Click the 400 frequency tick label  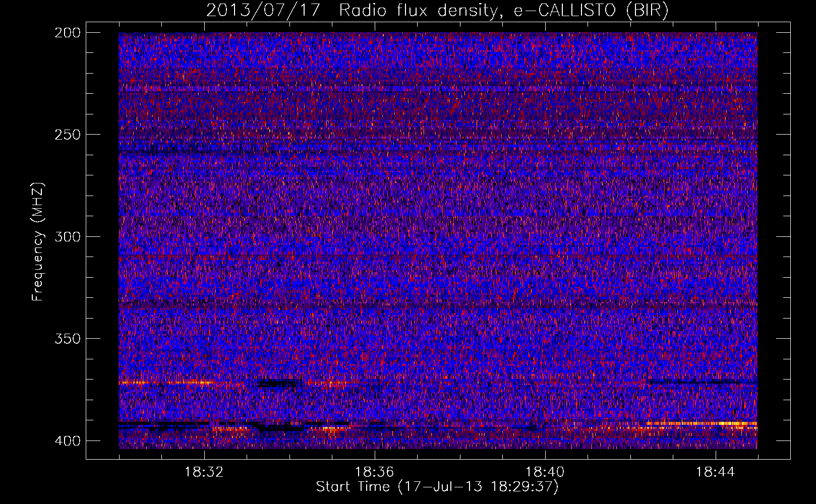point(67,440)
